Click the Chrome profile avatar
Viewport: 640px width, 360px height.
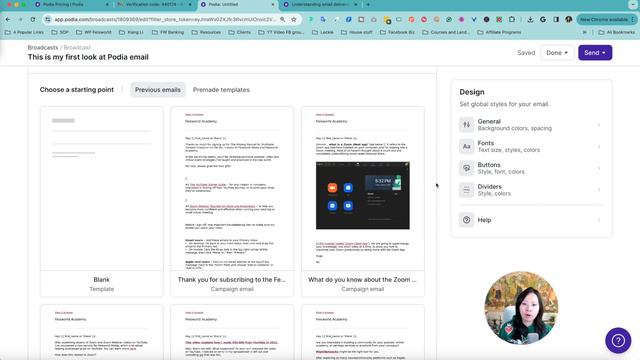tap(569, 19)
